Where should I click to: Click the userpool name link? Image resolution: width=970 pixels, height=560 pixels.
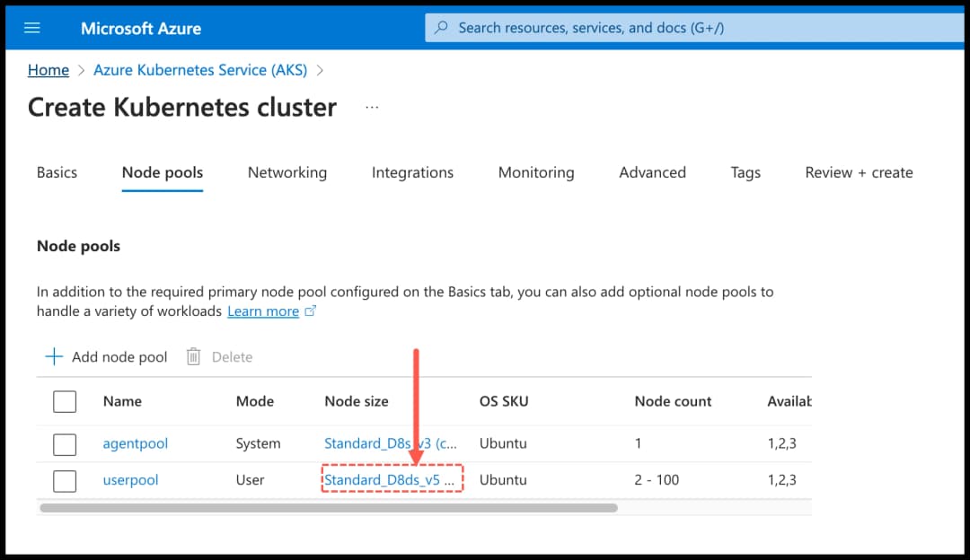(x=130, y=480)
